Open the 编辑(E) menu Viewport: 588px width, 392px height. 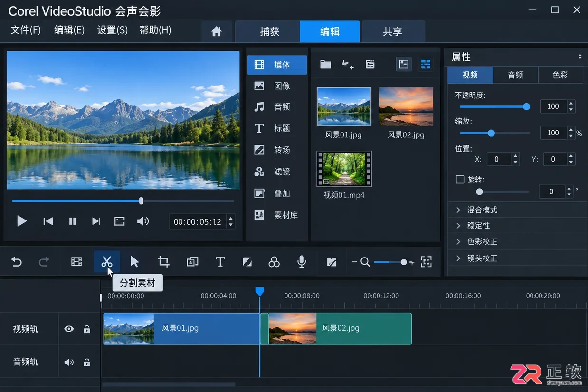[69, 30]
